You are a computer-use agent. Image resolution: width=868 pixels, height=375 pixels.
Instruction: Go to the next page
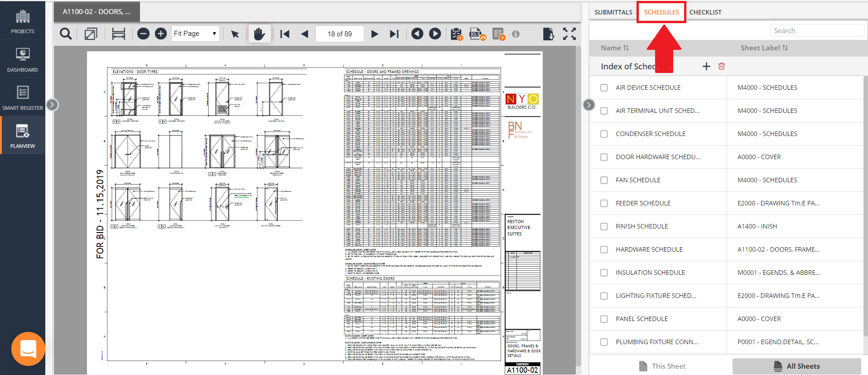(x=375, y=34)
